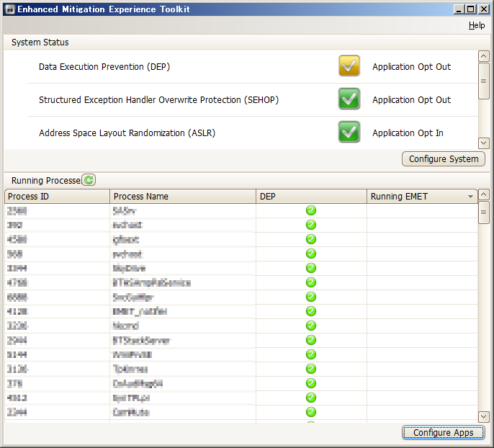
Task: Sort by the Process ID column header
Action: point(57,196)
